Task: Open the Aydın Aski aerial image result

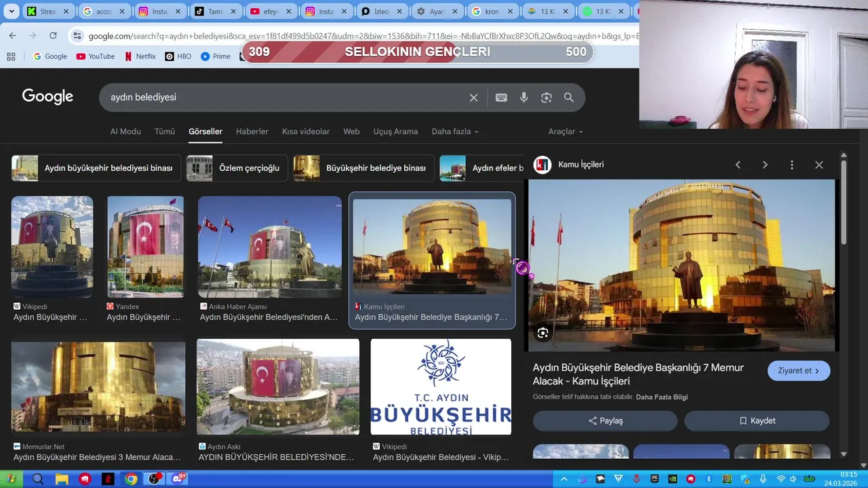Action: point(278,387)
